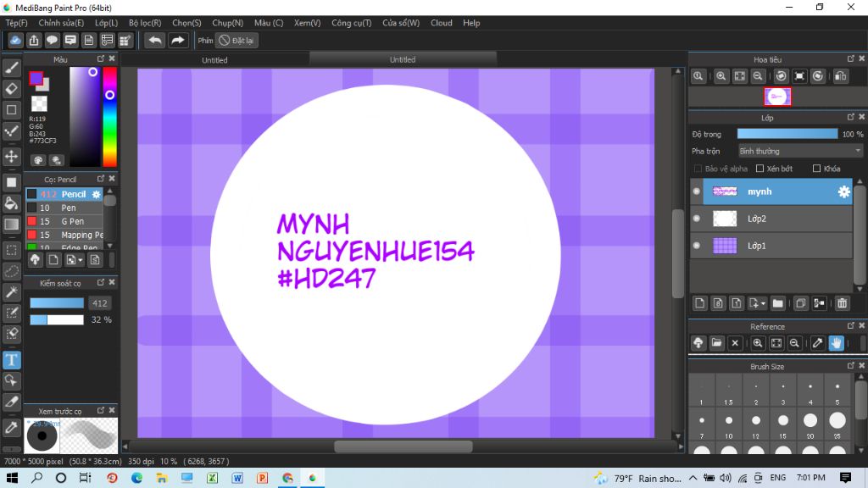This screenshot has height=488, width=868.
Task: Click the navigator canvas thumbnail
Action: (x=777, y=97)
